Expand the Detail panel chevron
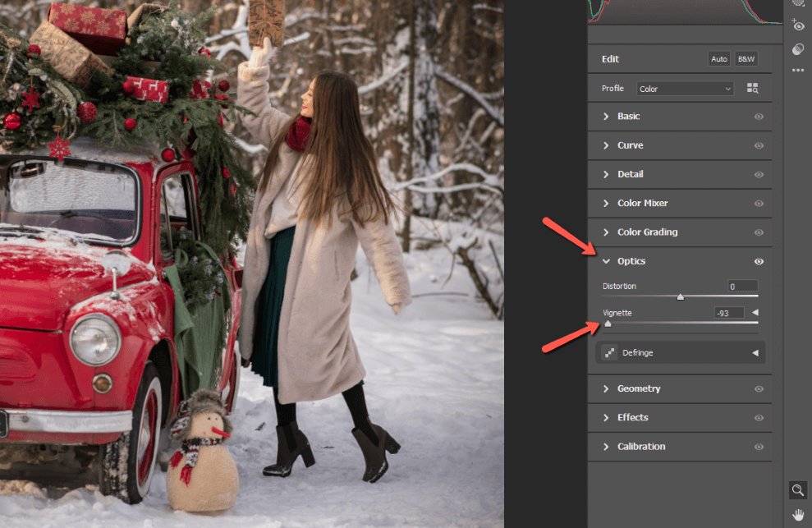The image size is (812, 528). click(606, 175)
